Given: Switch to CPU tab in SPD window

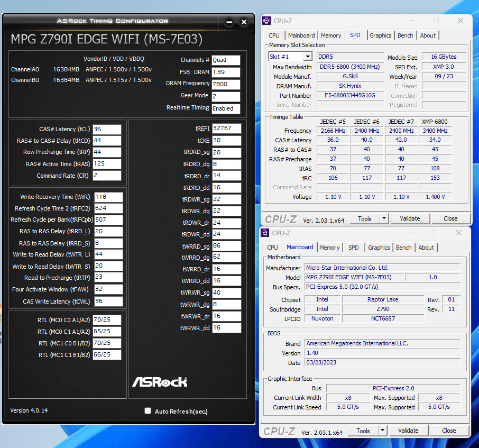Looking at the screenshot, I should pyautogui.click(x=274, y=35).
